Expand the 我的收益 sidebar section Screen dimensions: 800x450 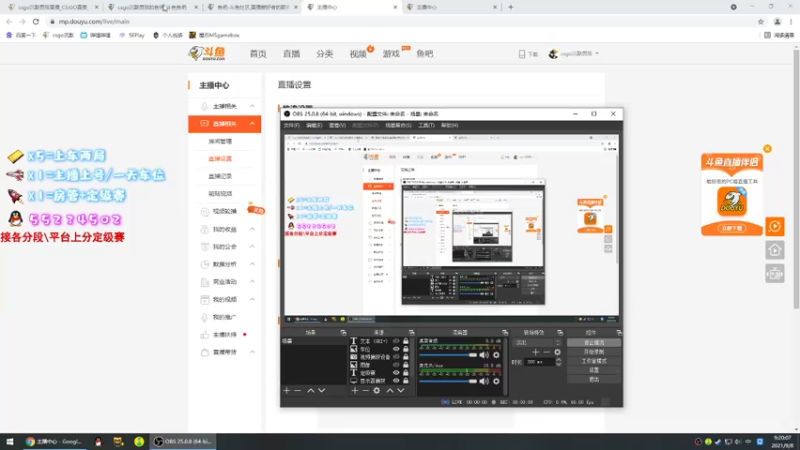tap(253, 229)
